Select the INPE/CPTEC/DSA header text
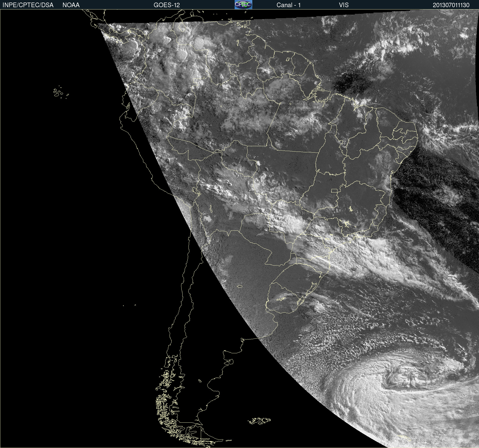 [28, 5]
